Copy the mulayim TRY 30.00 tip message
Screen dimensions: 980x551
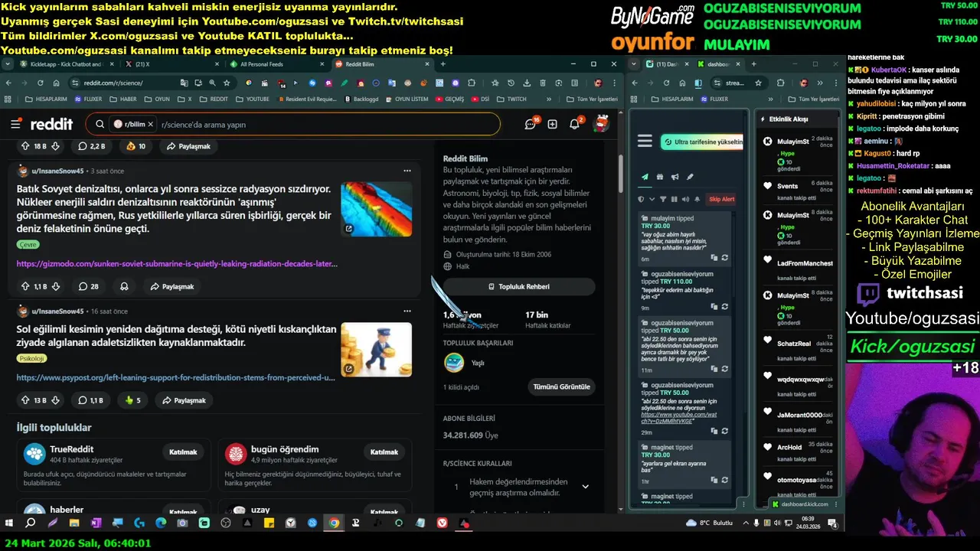coord(714,258)
